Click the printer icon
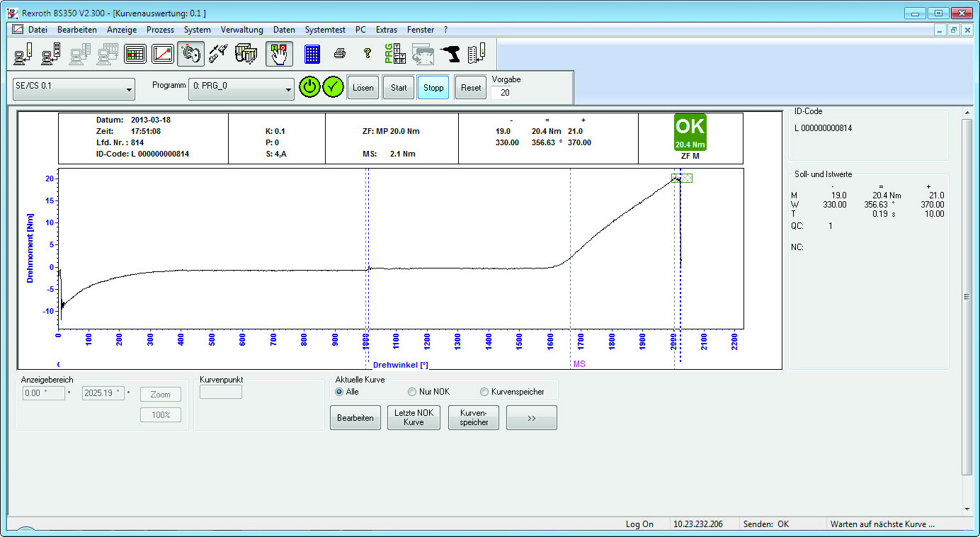Screen dimensions: 980x537 pos(340,54)
